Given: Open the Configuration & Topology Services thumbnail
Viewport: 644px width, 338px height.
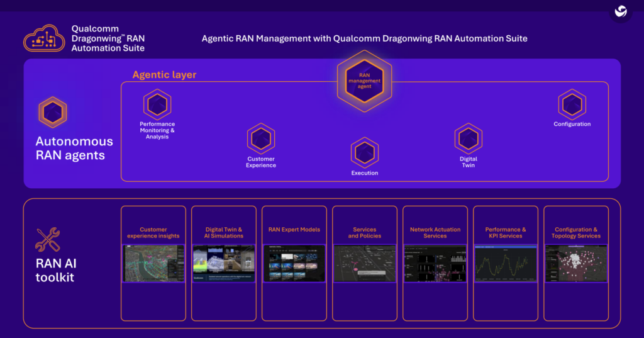Looking at the screenshot, I should pyautogui.click(x=576, y=264).
